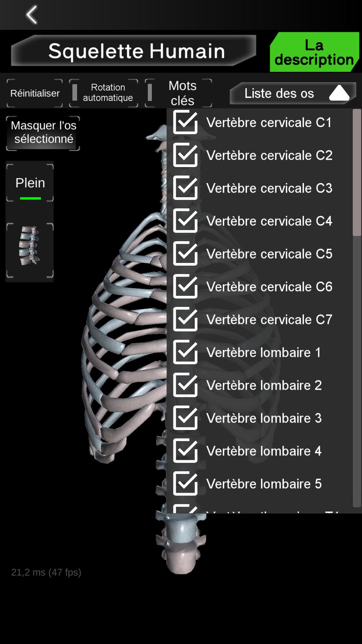The image size is (362, 644).
Task: Select Vertèbre cervicale C2 label
Action: (269, 155)
